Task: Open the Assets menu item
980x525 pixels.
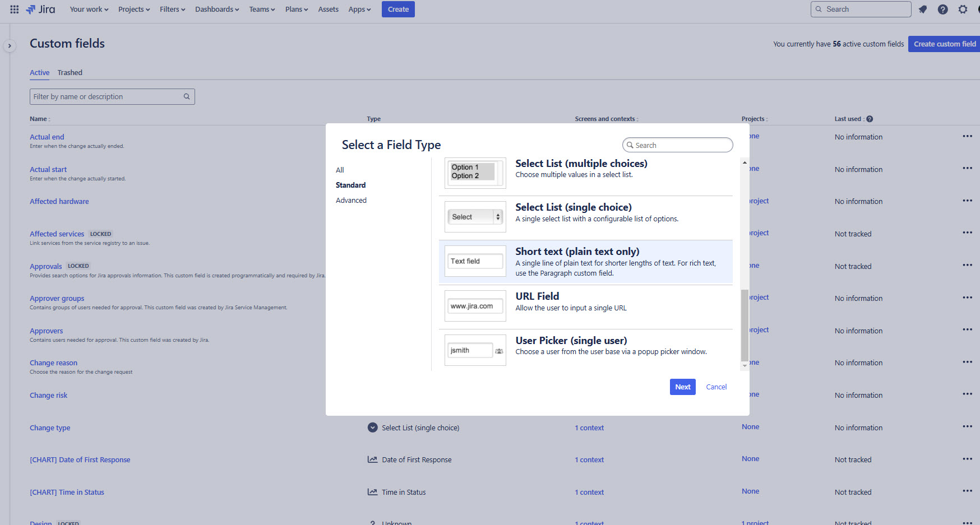Action: pos(328,9)
